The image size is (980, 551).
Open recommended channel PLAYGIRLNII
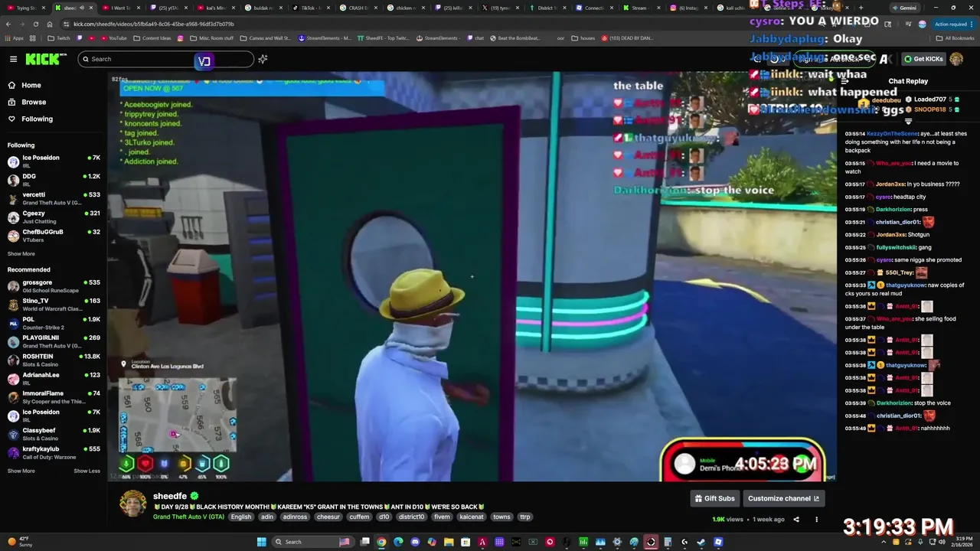(54, 341)
